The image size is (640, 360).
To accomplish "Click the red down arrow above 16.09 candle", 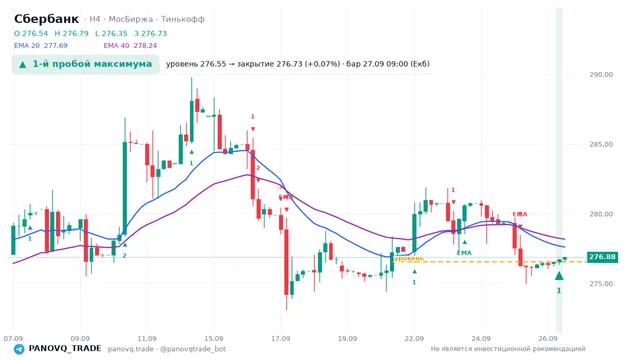I will (253, 129).
